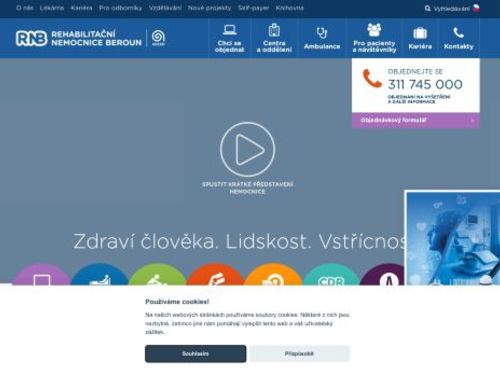Click the spiral partner logo in header

pos(158,37)
